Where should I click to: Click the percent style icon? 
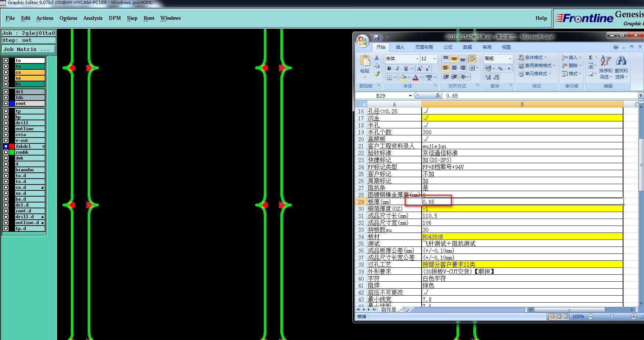click(x=500, y=69)
